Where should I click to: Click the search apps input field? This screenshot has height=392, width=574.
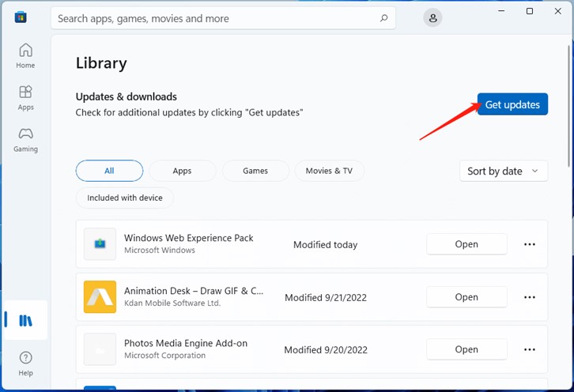tap(213, 18)
